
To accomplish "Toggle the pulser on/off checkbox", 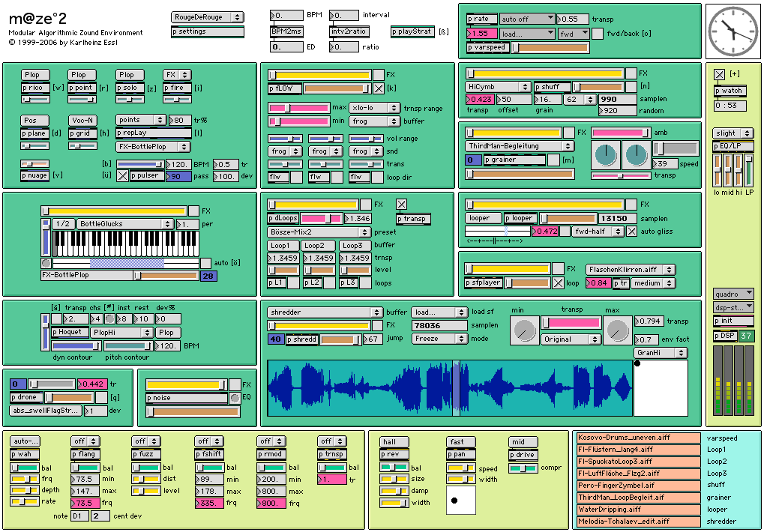I will pyautogui.click(x=123, y=175).
